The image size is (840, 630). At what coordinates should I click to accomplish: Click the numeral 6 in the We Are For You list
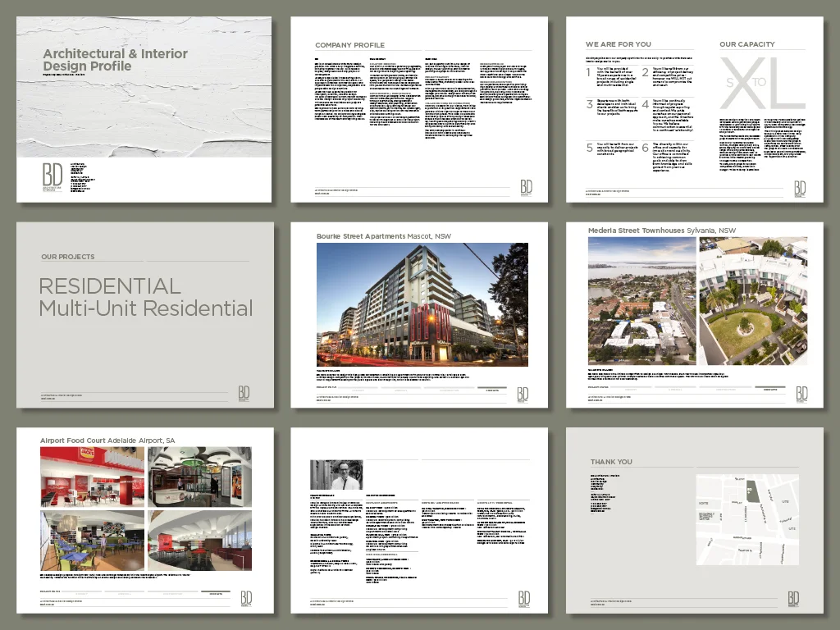point(646,148)
